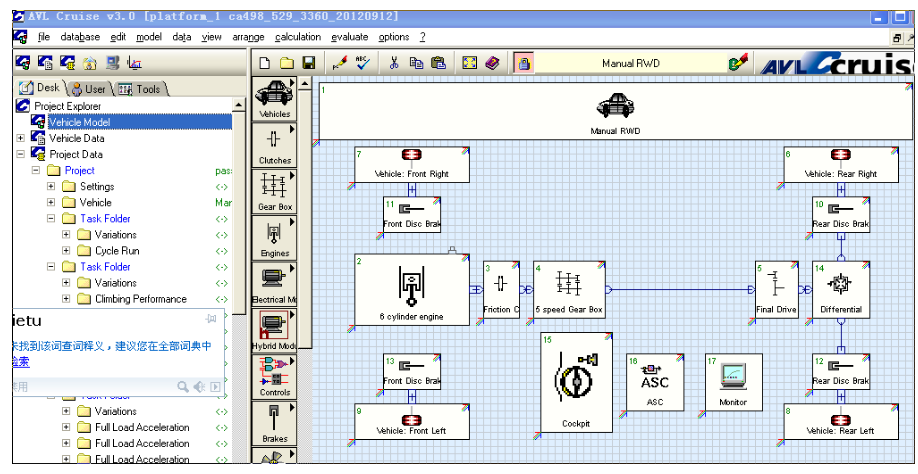This screenshot has width=918, height=474.
Task: Open the purple help book icon
Action: tap(492, 63)
